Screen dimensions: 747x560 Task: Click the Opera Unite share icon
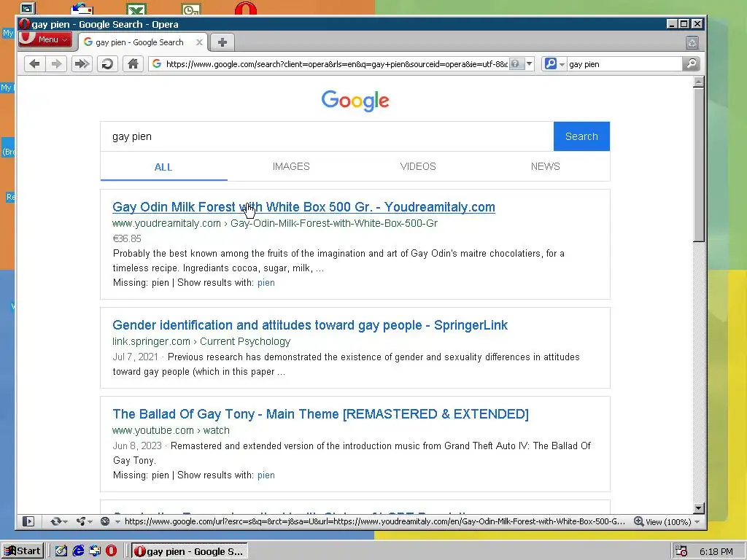click(x=80, y=521)
